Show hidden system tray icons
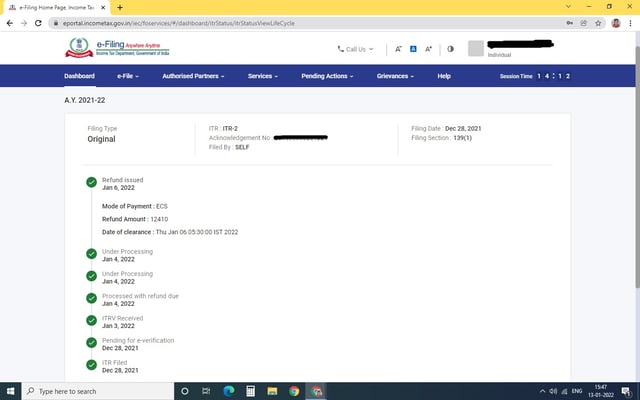 (542, 391)
